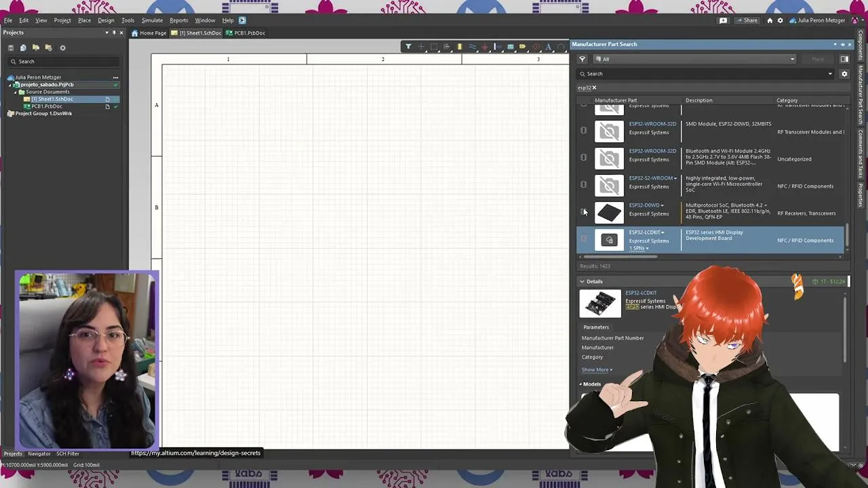The height and width of the screenshot is (488, 868).
Task: Click the compile project icon in Projects panel
Action: 23,47
